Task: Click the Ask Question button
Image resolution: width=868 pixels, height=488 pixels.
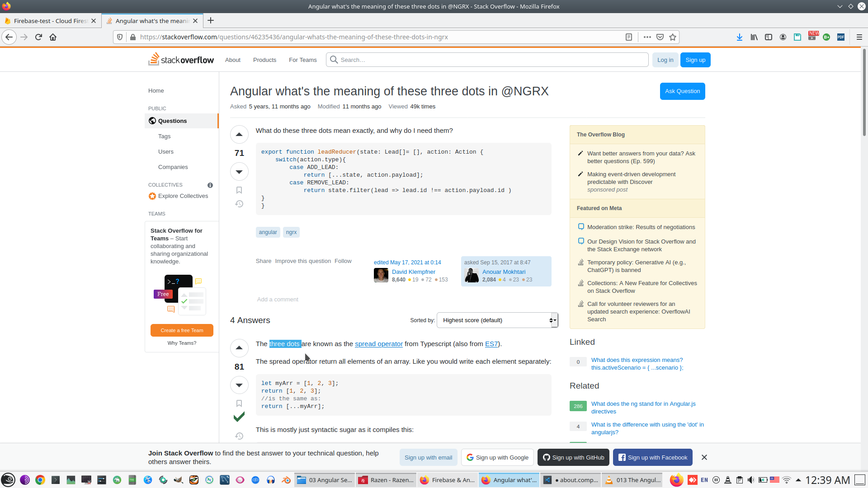Action: pyautogui.click(x=682, y=91)
